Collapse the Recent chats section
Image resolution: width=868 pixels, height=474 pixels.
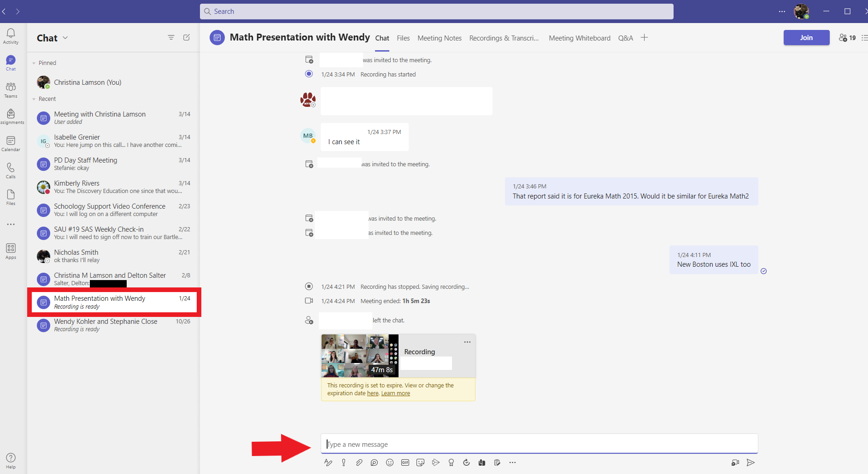click(34, 99)
